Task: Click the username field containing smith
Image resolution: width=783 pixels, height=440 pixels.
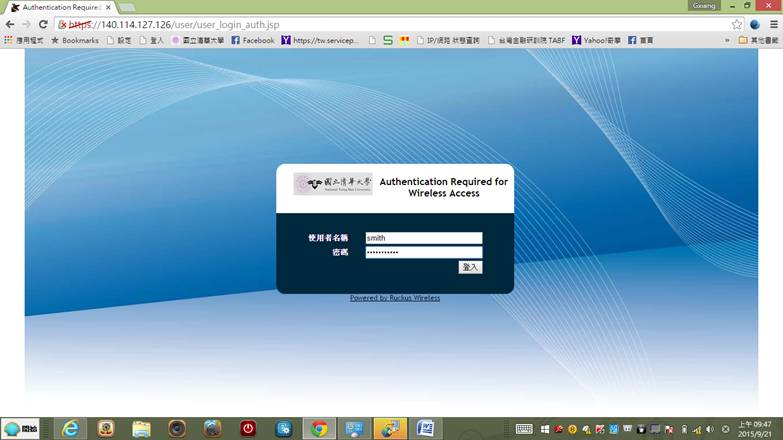Action: [x=423, y=238]
